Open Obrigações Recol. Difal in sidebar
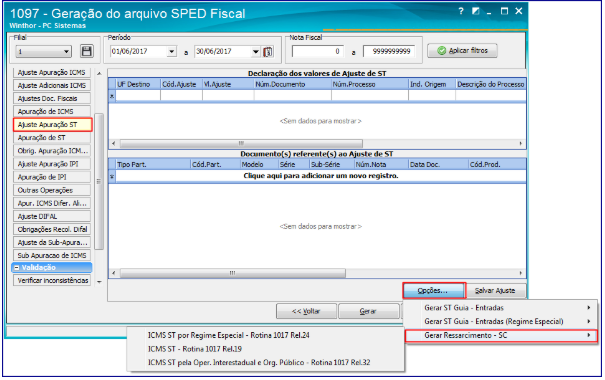The image size is (605, 380). pos(52,229)
